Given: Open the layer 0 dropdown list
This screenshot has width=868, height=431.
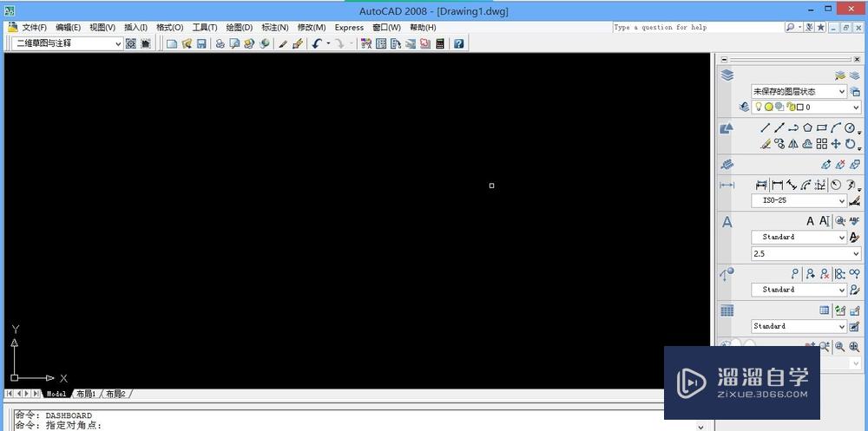Looking at the screenshot, I should click(806, 108).
